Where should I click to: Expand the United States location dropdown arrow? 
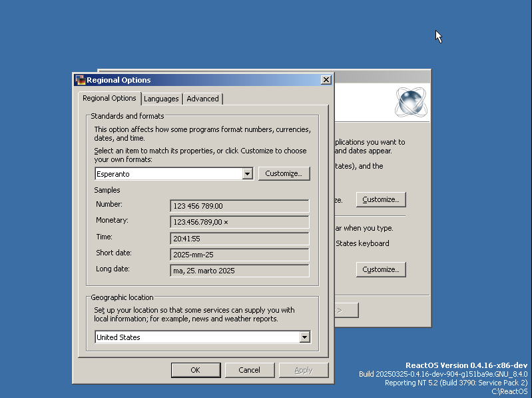(304, 337)
